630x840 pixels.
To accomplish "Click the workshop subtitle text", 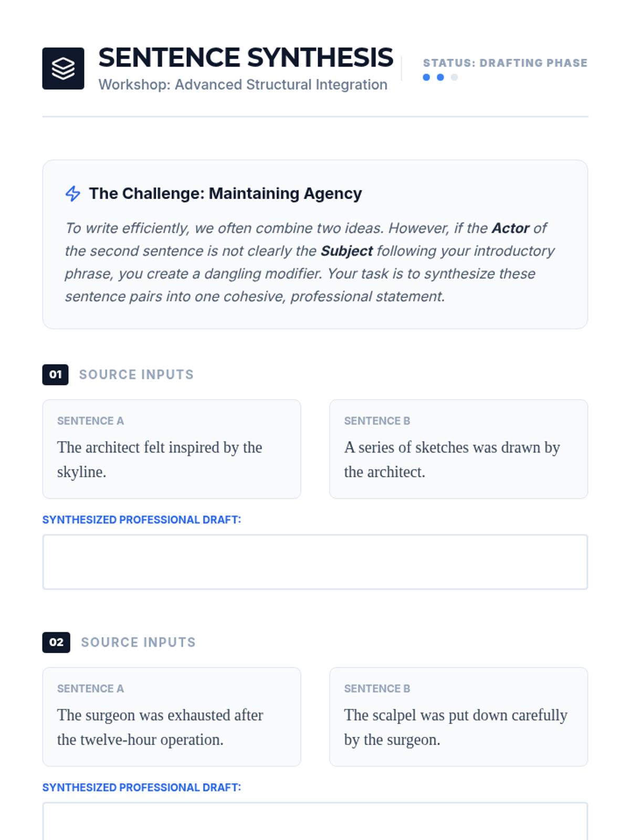I will (243, 85).
